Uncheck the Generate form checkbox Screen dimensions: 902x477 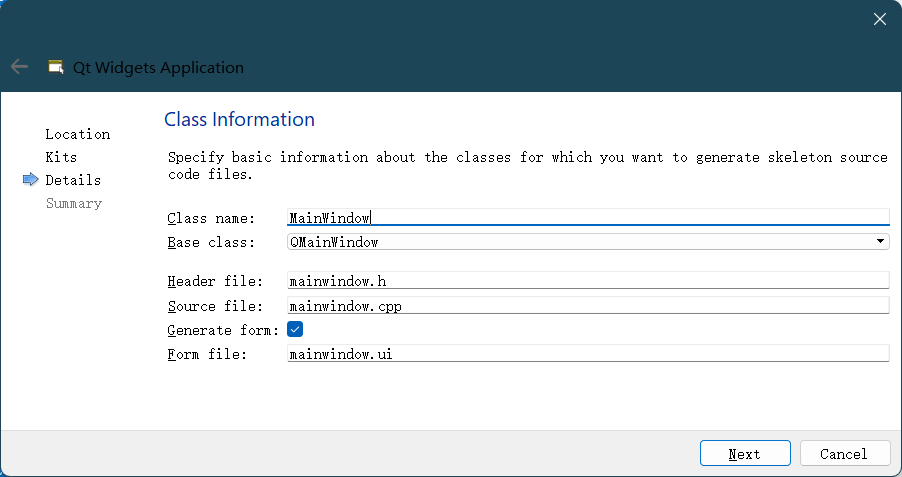(x=295, y=330)
